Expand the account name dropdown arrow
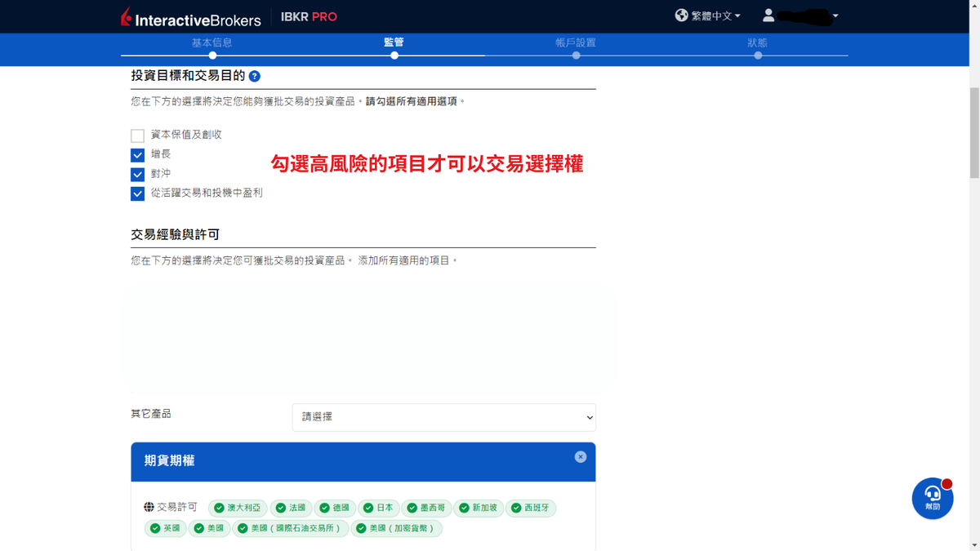Image resolution: width=980 pixels, height=551 pixels. click(x=835, y=15)
